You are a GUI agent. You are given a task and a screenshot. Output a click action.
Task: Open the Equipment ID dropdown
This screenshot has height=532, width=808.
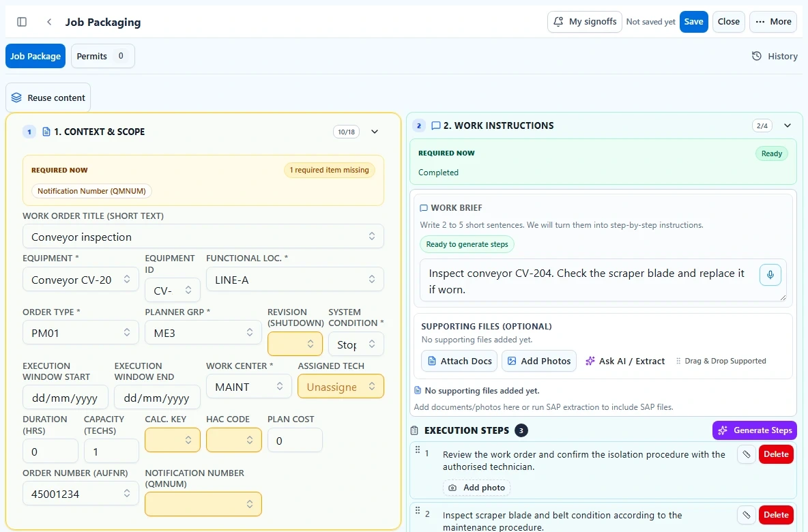pyautogui.click(x=173, y=290)
